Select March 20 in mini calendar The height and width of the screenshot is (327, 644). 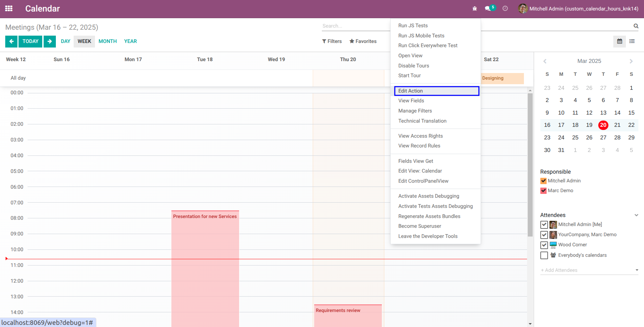[603, 125]
